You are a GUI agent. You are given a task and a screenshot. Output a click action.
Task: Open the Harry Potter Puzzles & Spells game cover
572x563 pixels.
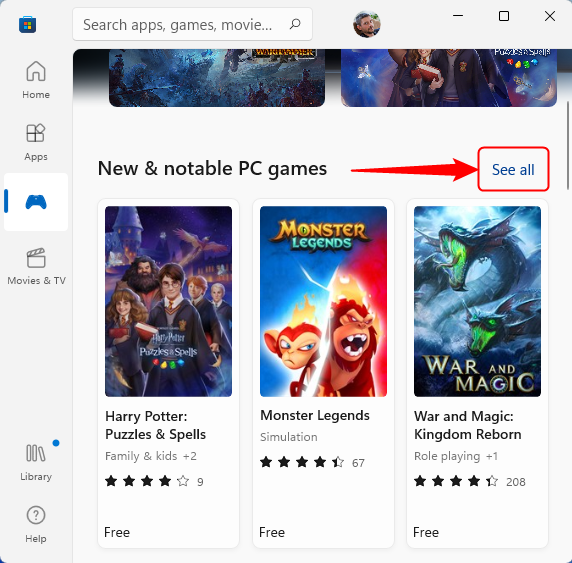168,301
